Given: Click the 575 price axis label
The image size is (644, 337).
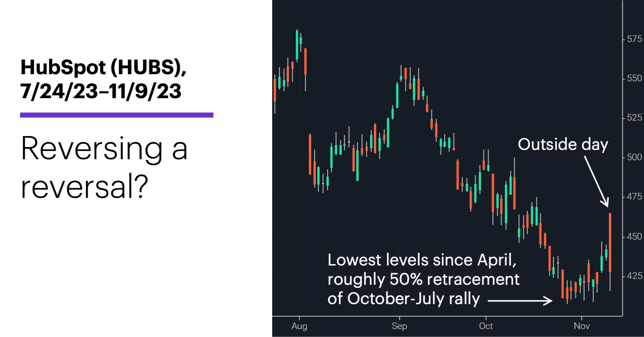Looking at the screenshot, I should click(634, 39).
